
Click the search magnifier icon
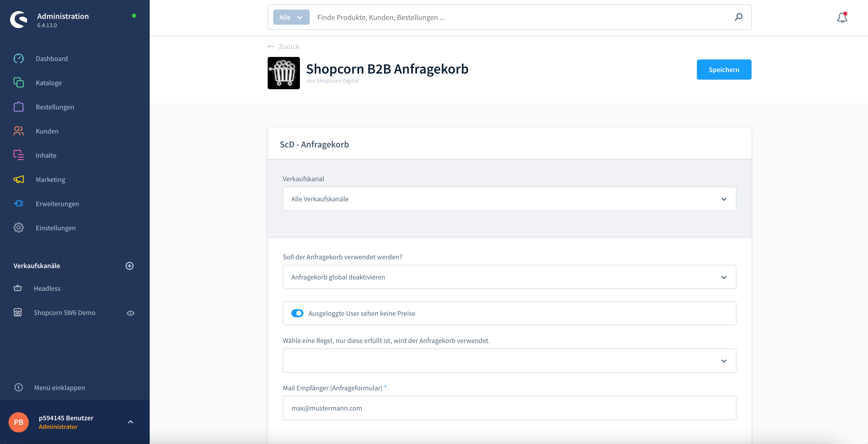(738, 17)
